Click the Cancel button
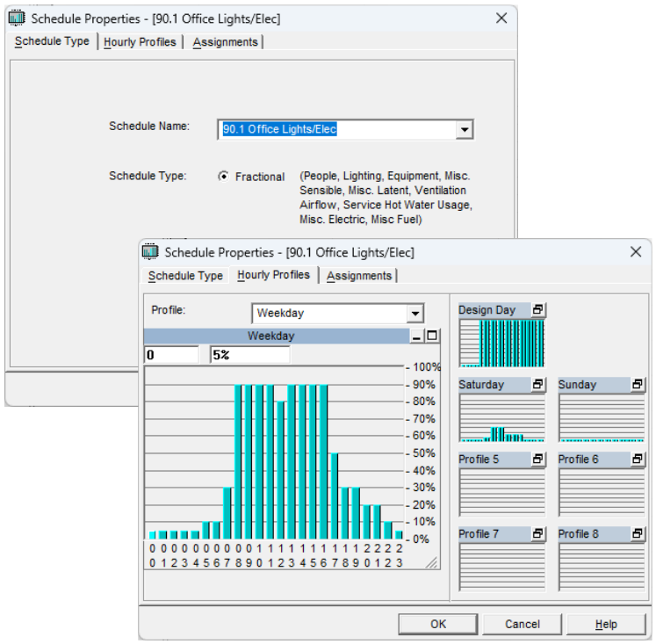656x644 pixels. 522,624
